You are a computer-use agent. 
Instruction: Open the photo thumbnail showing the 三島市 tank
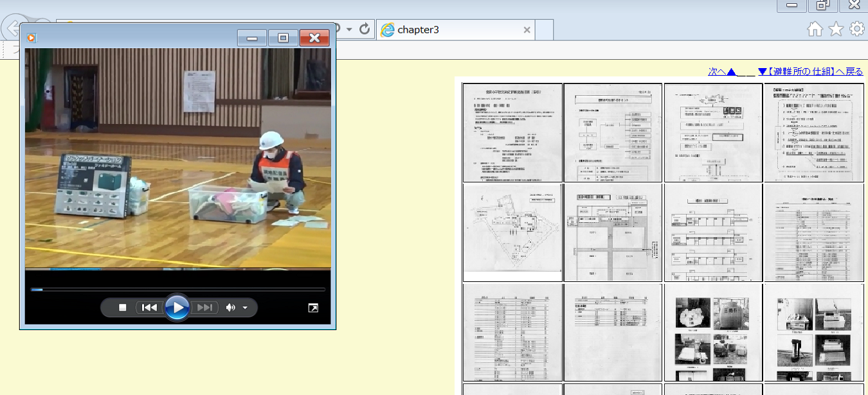[x=714, y=333]
